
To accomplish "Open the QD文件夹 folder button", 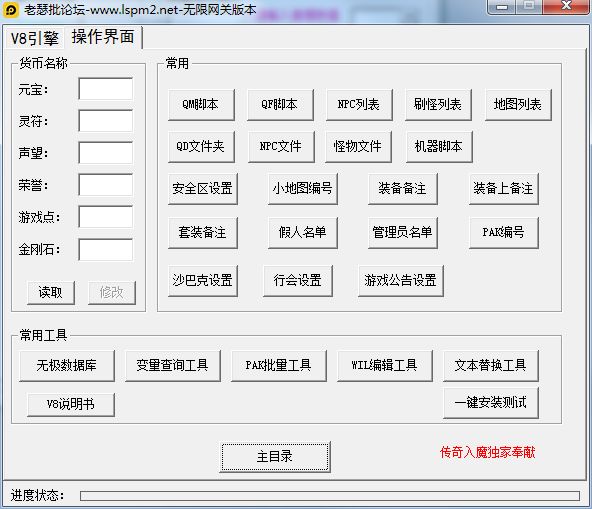I will [201, 147].
